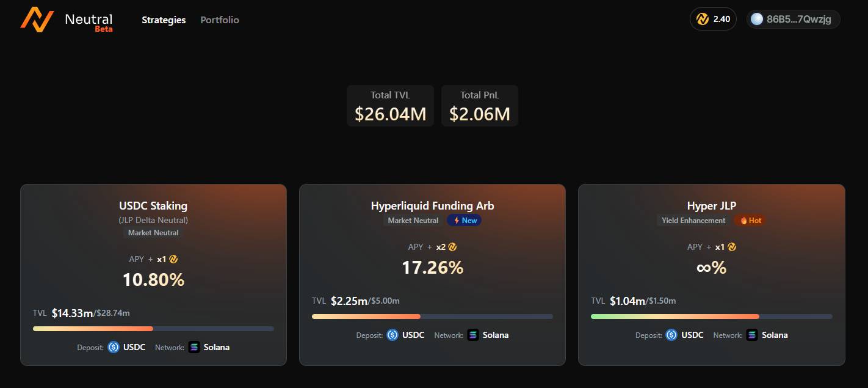Click the ∞% APY value
The height and width of the screenshot is (388, 868).
pyautogui.click(x=711, y=268)
